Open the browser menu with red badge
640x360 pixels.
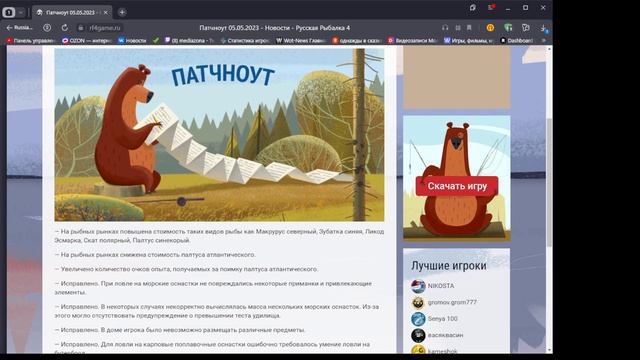pyautogui.click(x=491, y=8)
